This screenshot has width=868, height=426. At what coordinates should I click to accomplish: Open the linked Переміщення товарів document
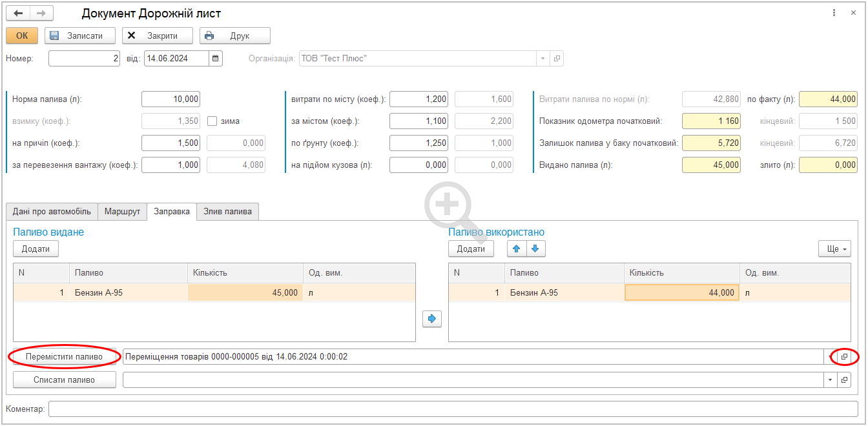844,356
